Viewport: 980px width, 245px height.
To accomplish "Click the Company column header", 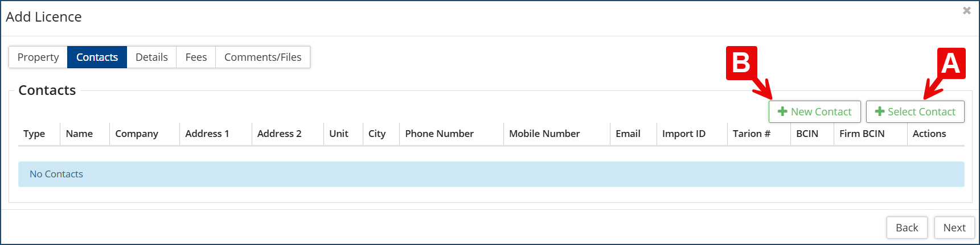I will (x=137, y=134).
